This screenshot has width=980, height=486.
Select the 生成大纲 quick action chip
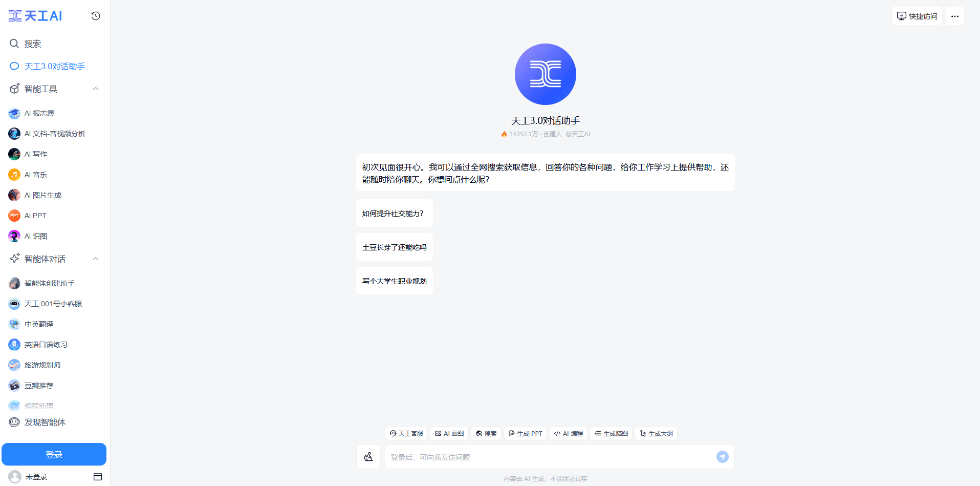656,433
